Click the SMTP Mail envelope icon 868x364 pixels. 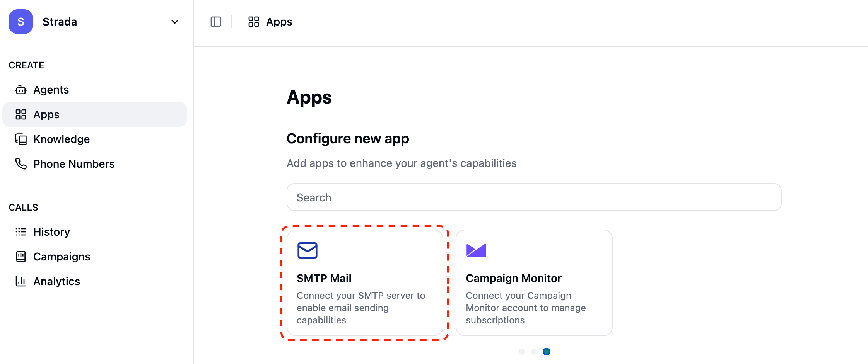[x=308, y=250]
